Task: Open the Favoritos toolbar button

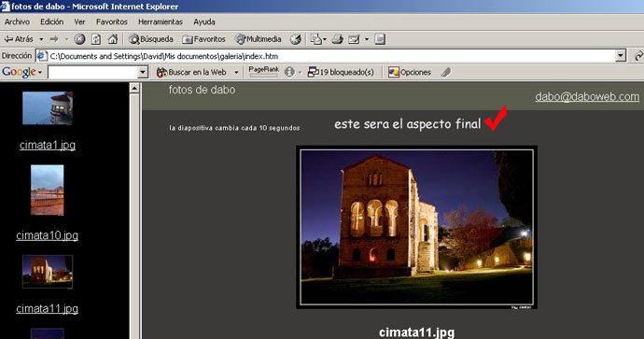Action: tap(204, 39)
